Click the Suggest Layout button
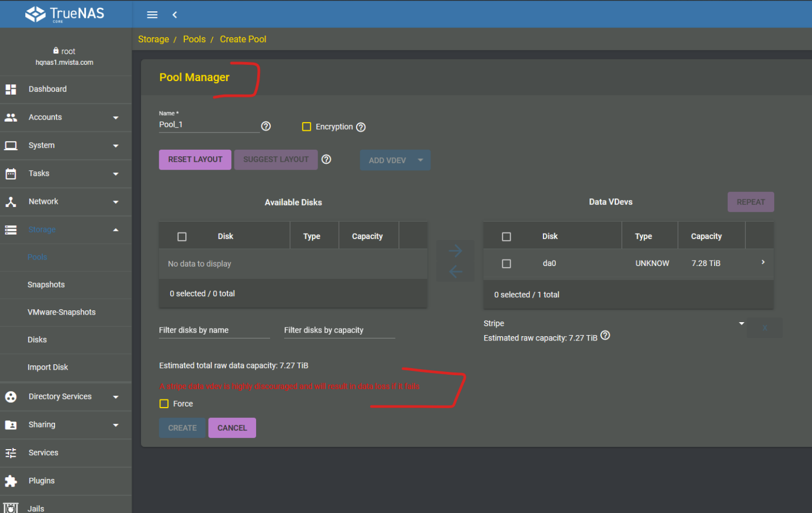The height and width of the screenshot is (513, 812). click(x=276, y=159)
